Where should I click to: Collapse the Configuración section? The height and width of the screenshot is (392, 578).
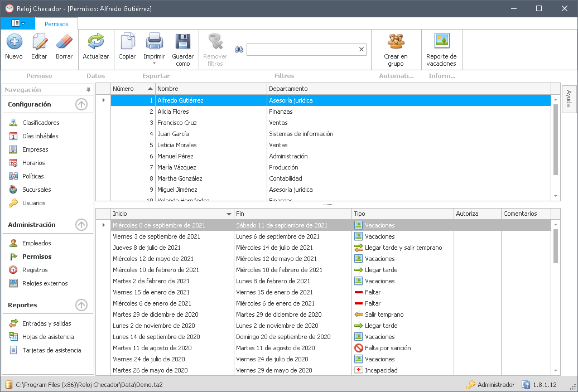[81, 104]
